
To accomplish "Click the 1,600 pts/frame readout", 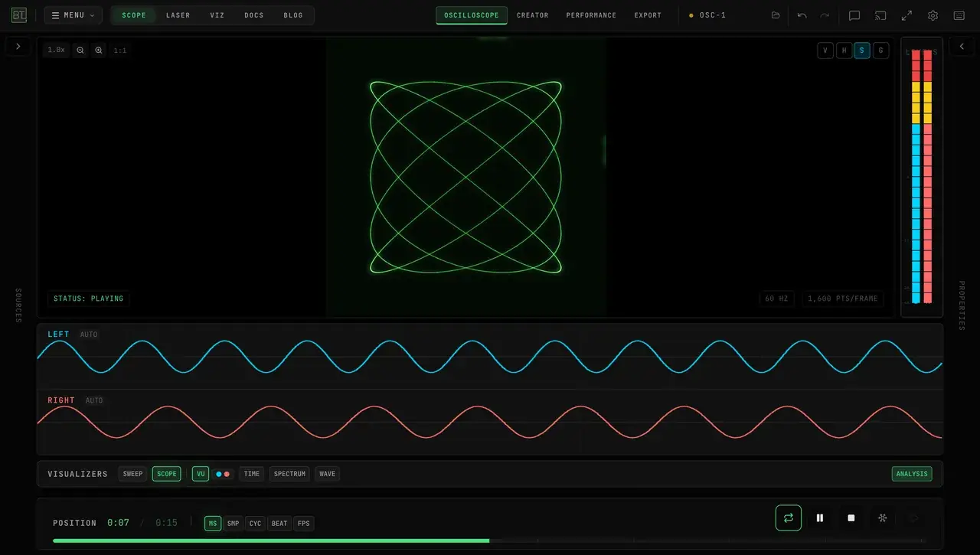I will (843, 299).
